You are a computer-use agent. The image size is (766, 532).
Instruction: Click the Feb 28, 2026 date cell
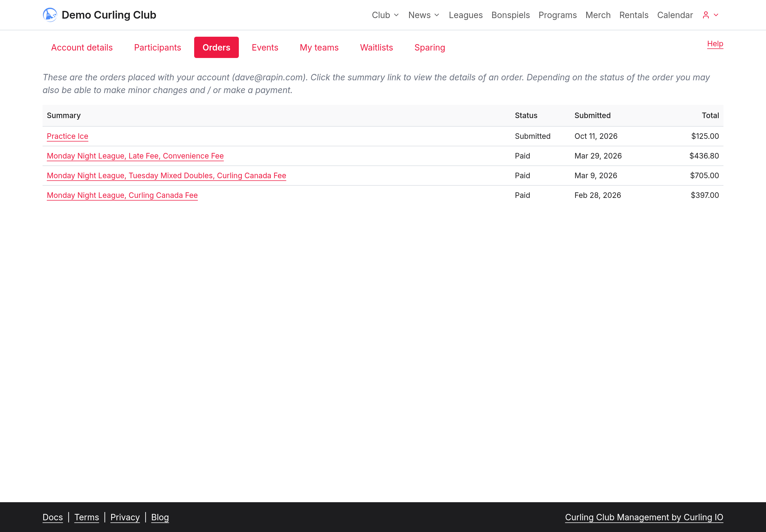(x=597, y=195)
